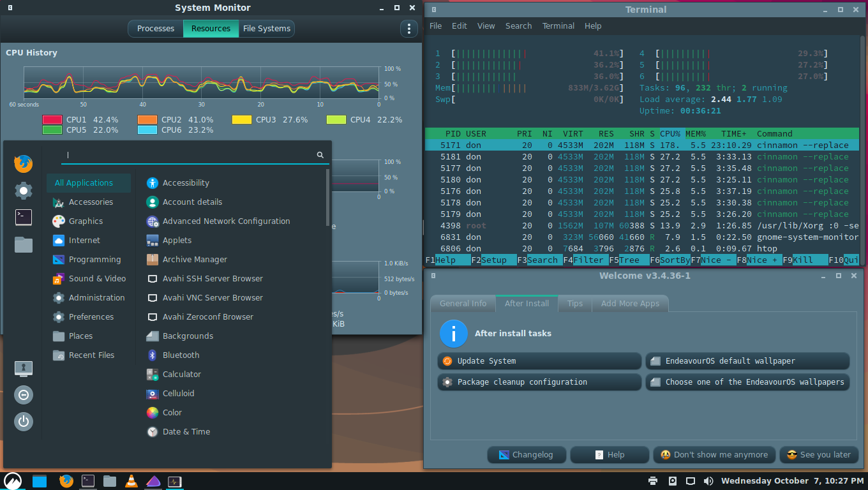Click the clock date on the taskbar
The height and width of the screenshot is (490, 868).
792,481
